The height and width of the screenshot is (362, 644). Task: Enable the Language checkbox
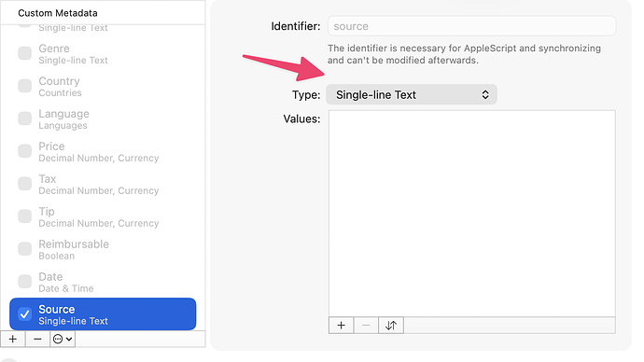click(x=24, y=118)
